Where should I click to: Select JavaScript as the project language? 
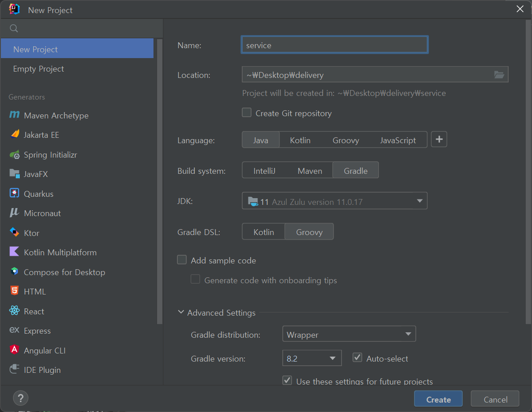(x=398, y=140)
